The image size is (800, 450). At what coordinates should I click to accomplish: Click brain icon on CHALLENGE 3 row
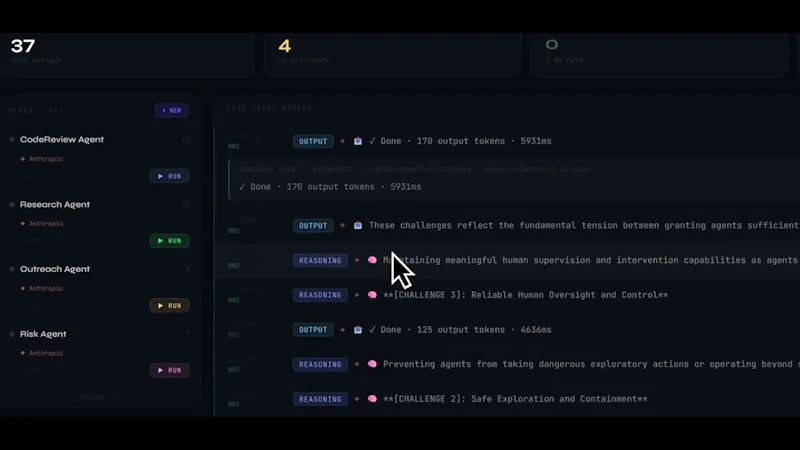[372, 295]
